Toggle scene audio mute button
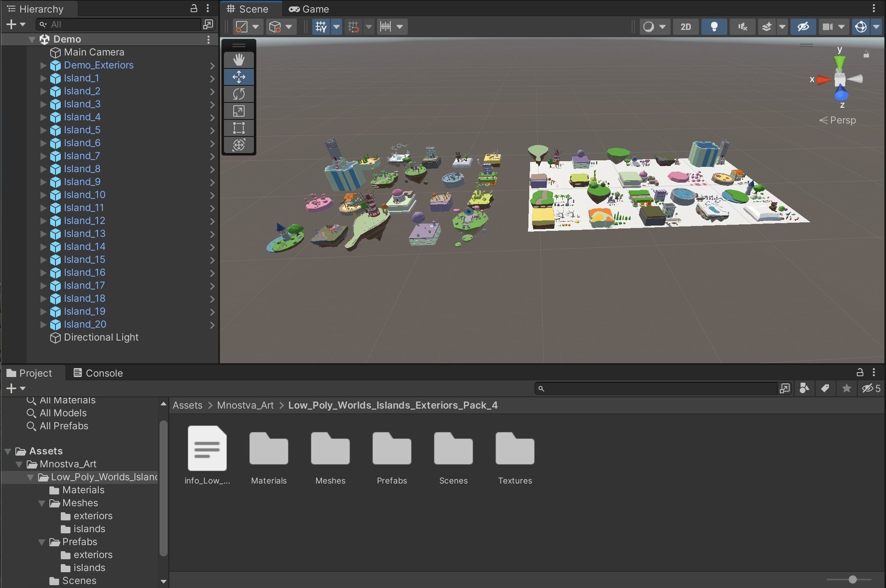 click(x=742, y=27)
